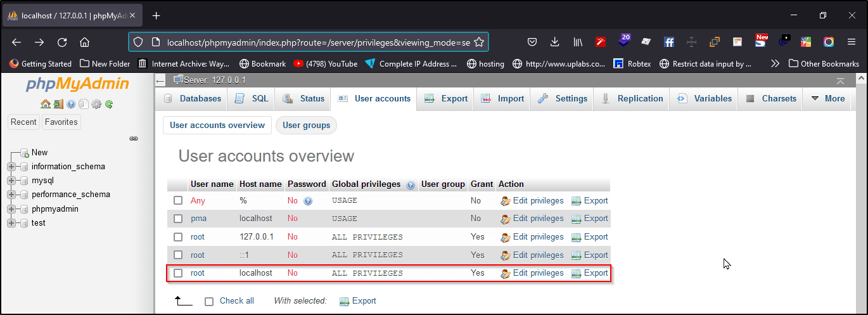The height and width of the screenshot is (315, 868).
Task: Open Firefox downloads arrow icon
Action: coord(555,42)
